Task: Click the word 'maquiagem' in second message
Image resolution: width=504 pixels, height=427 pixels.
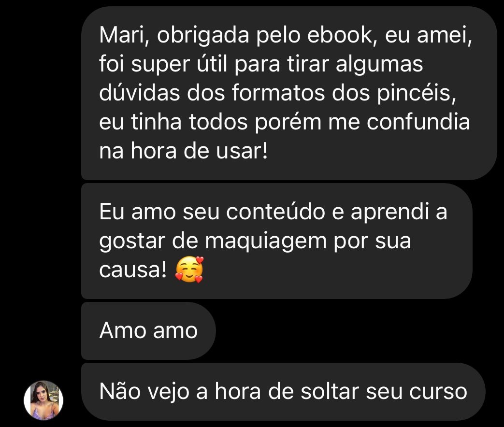Action: click(266, 242)
